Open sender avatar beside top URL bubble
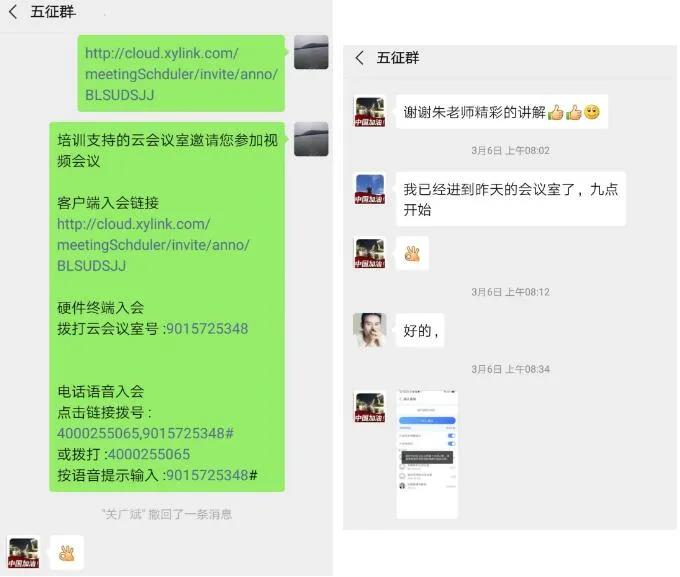 311,52
